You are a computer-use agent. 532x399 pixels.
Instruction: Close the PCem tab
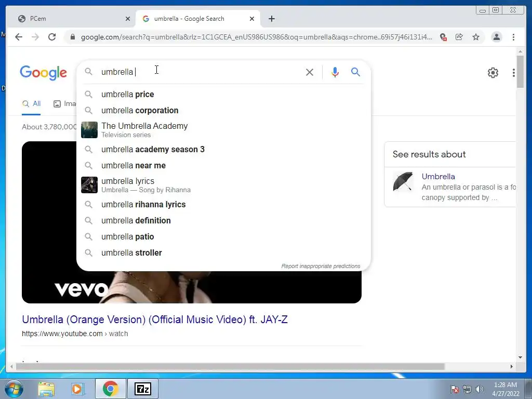pos(128,19)
